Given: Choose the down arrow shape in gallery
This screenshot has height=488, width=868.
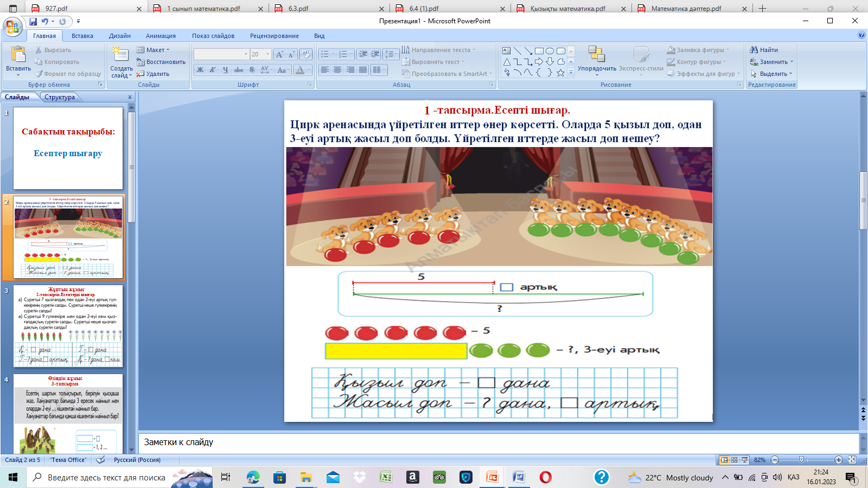Looking at the screenshot, I should coord(550,62).
